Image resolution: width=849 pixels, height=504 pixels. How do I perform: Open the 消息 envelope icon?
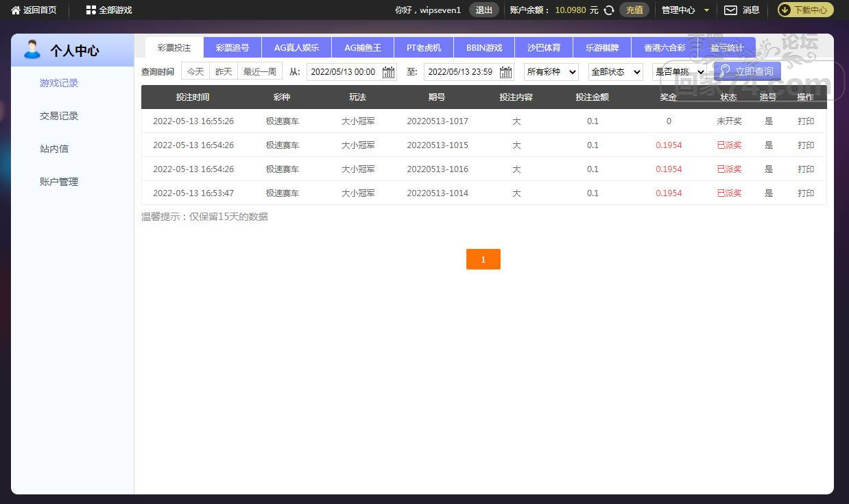click(731, 10)
